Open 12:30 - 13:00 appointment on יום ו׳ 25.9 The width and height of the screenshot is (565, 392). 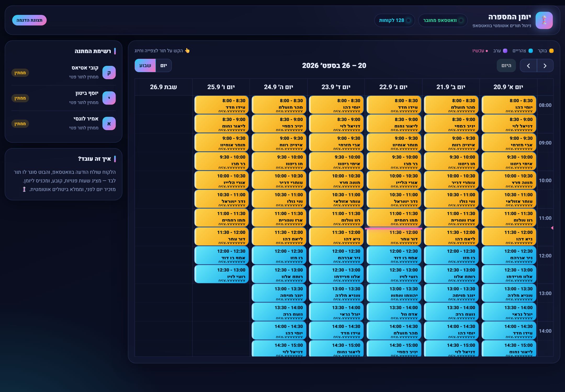221,274
